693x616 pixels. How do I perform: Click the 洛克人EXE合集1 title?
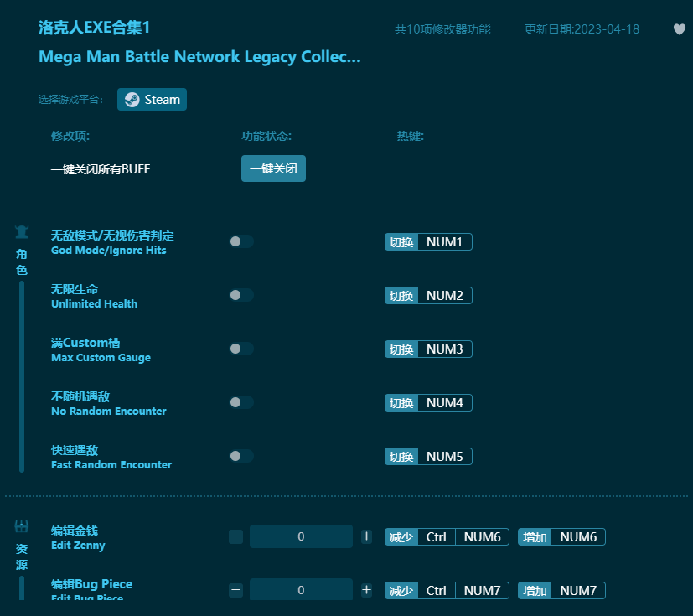click(x=94, y=28)
